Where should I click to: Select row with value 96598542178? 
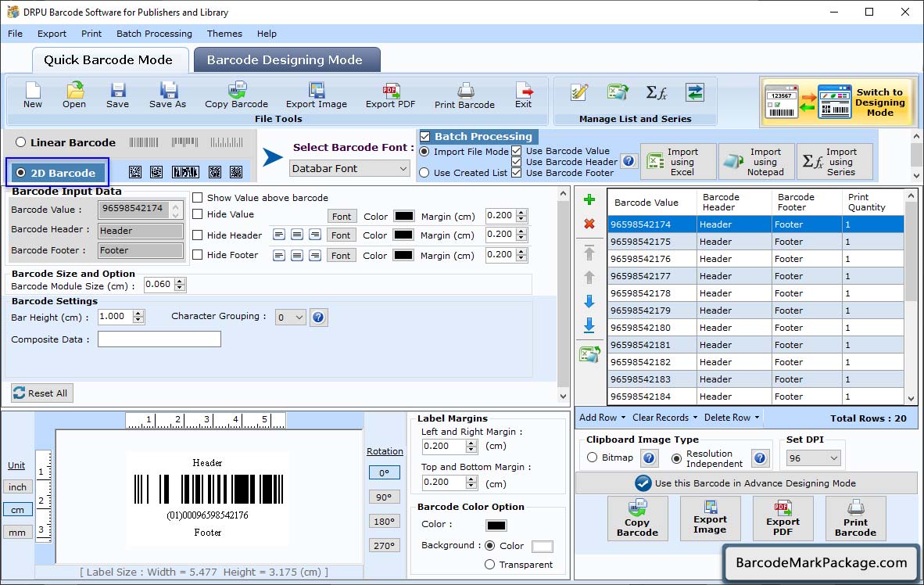coord(755,293)
